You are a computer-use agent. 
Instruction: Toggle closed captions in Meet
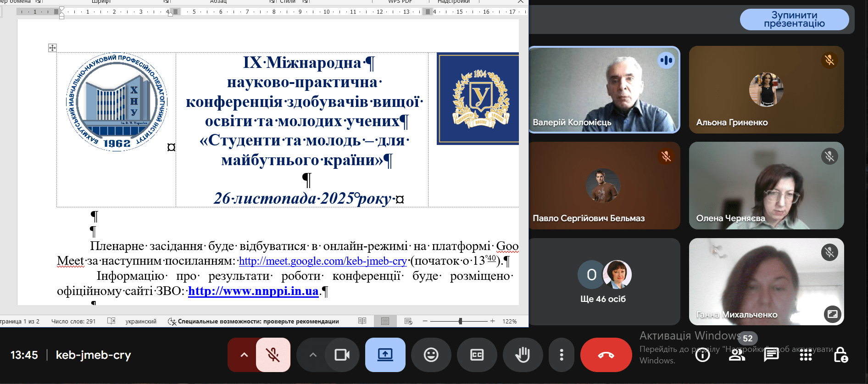point(477,355)
